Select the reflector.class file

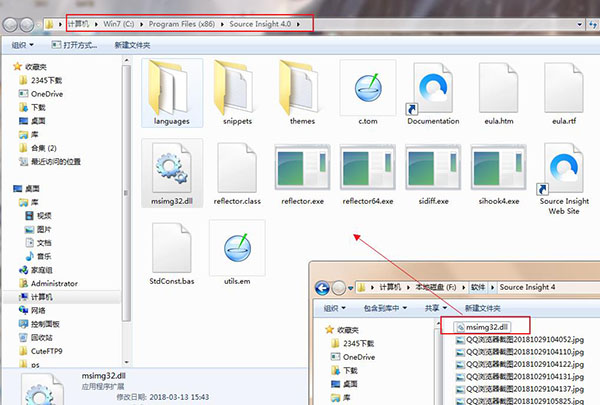pos(237,173)
